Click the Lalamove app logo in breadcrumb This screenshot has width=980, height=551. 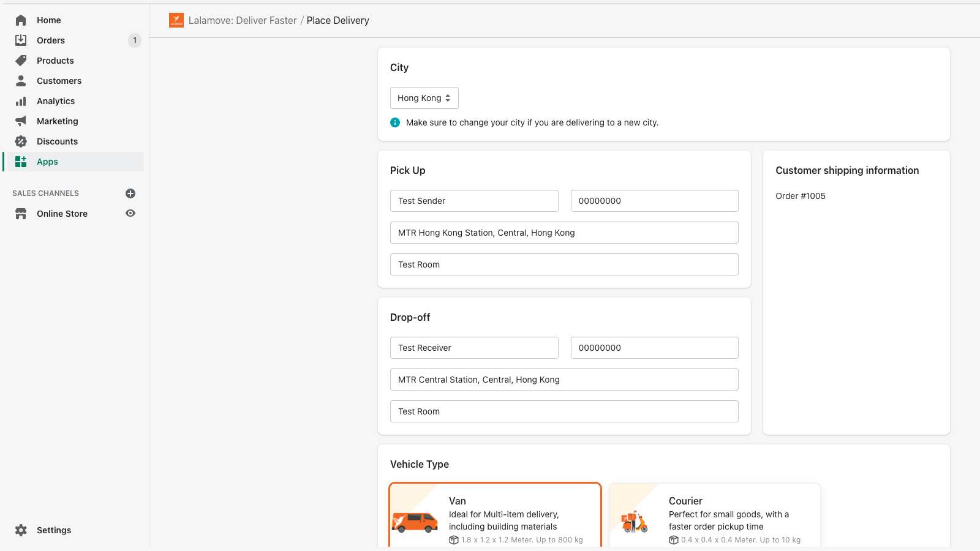click(176, 20)
